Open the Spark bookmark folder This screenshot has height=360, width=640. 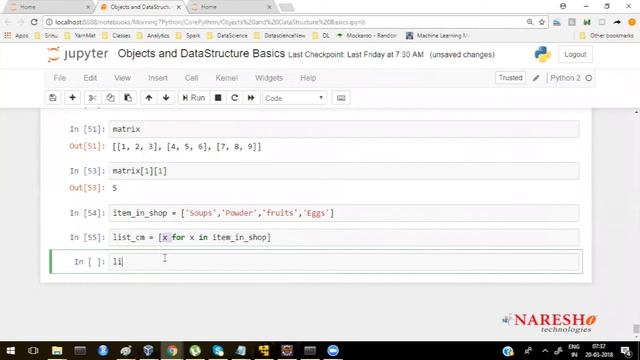188,36
